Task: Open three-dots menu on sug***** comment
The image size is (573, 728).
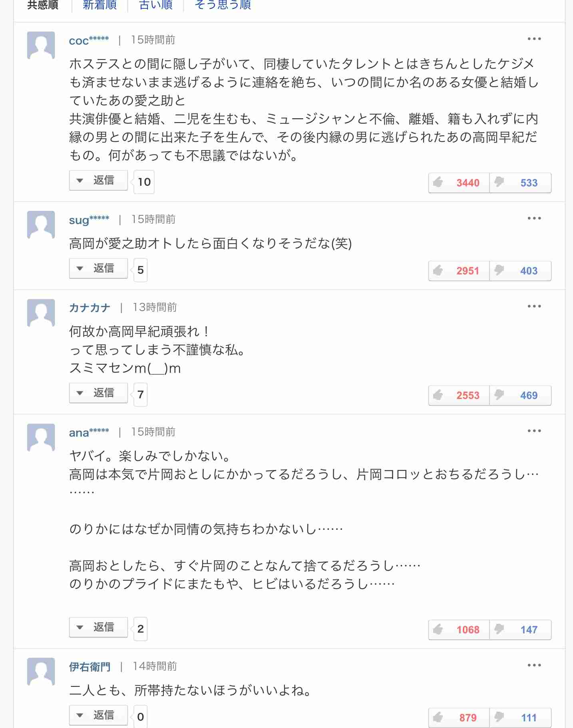Action: [534, 218]
